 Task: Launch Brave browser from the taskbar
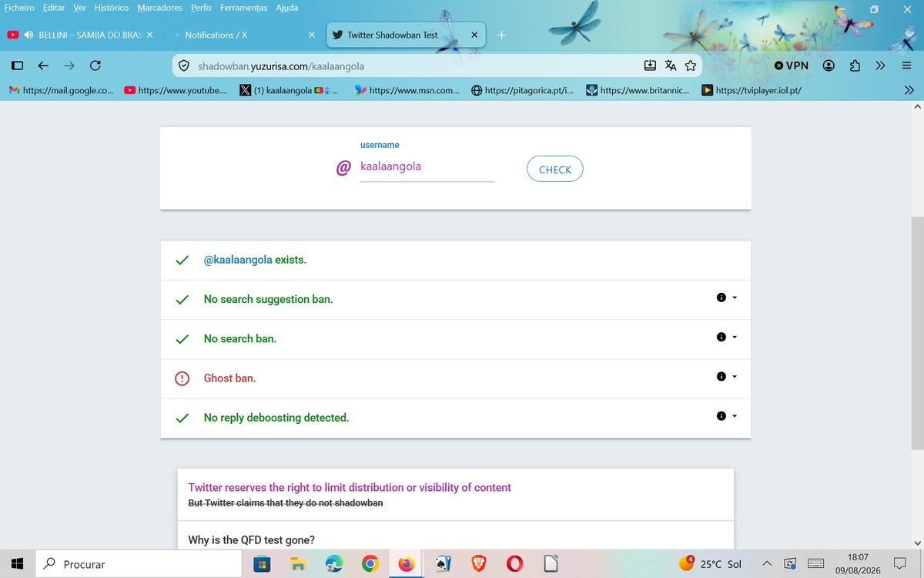pos(478,564)
